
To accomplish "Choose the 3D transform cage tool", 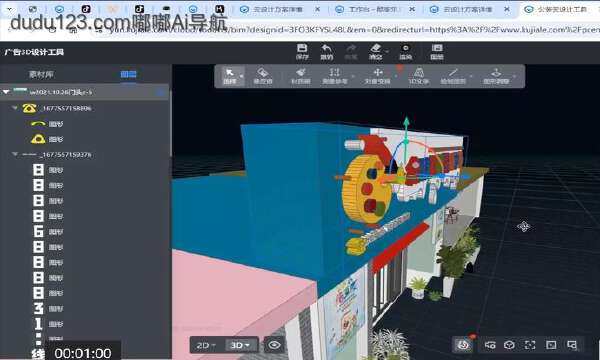I will coord(419,76).
